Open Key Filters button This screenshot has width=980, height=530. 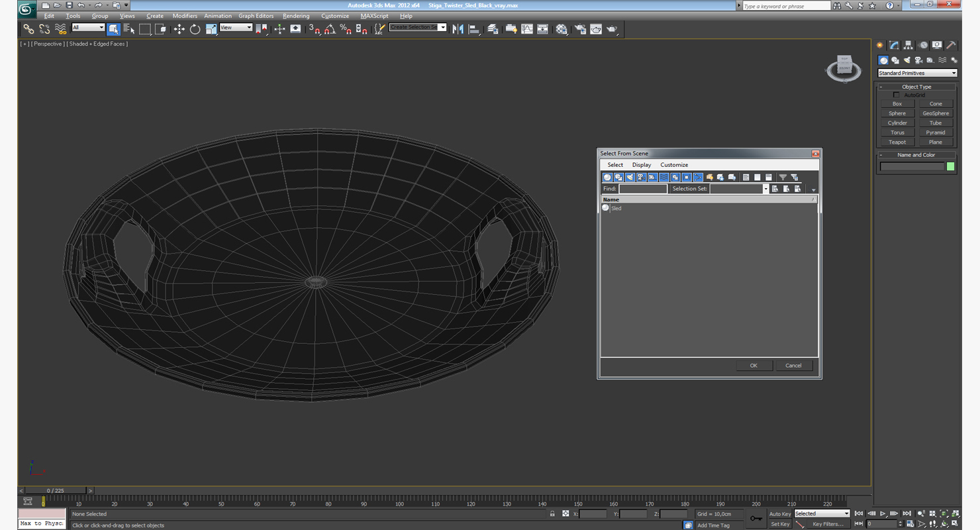coord(828,524)
